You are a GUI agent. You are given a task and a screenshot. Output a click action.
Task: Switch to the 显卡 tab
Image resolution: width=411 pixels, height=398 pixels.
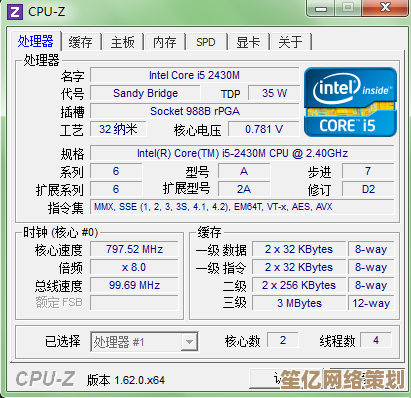click(x=248, y=42)
